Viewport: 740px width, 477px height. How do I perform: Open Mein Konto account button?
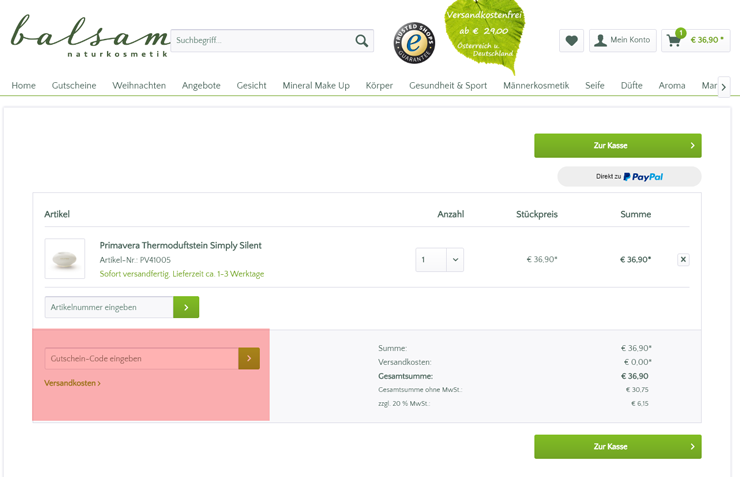622,41
